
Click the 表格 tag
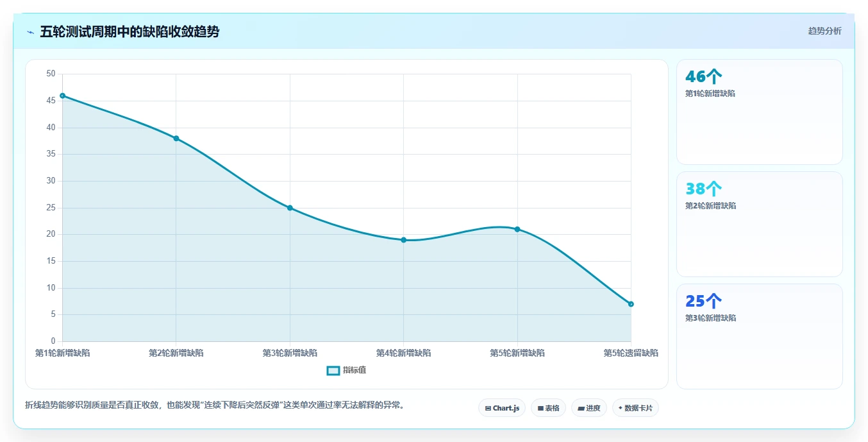pyautogui.click(x=548, y=408)
